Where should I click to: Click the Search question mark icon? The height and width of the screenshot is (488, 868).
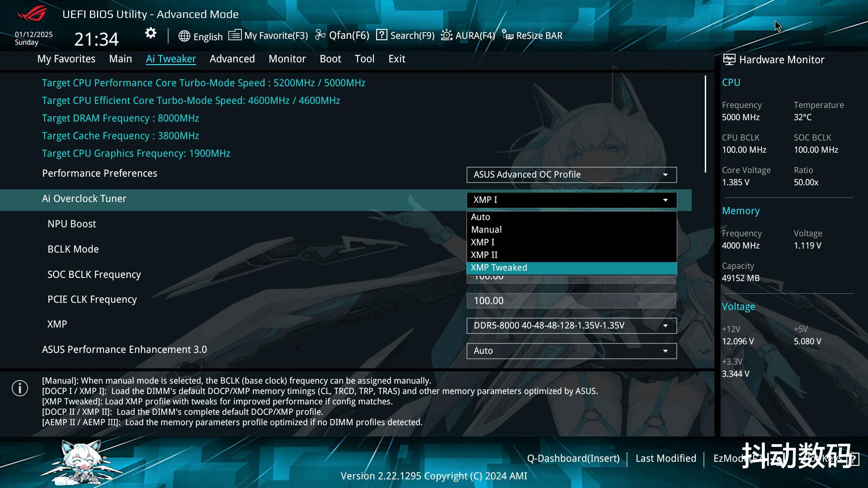382,35
